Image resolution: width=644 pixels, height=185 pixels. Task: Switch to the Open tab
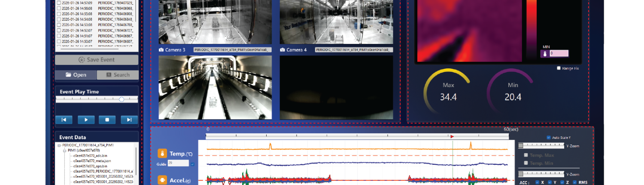click(x=76, y=75)
